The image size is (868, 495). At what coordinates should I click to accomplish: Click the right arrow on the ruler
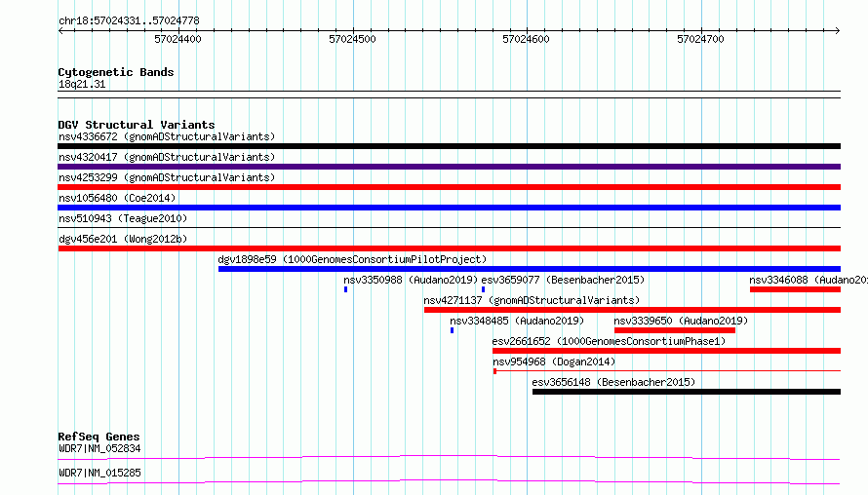(838, 30)
